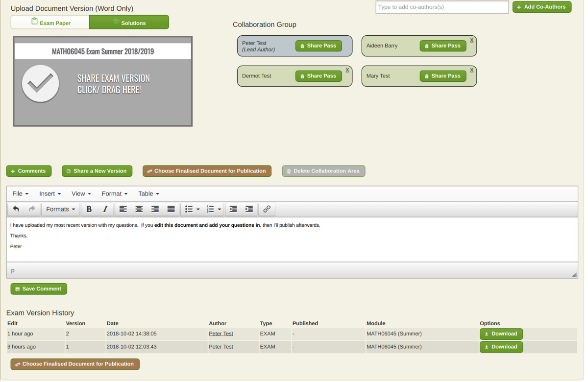Redo the last change in the editor
The height and width of the screenshot is (382, 588).
[x=30, y=209]
